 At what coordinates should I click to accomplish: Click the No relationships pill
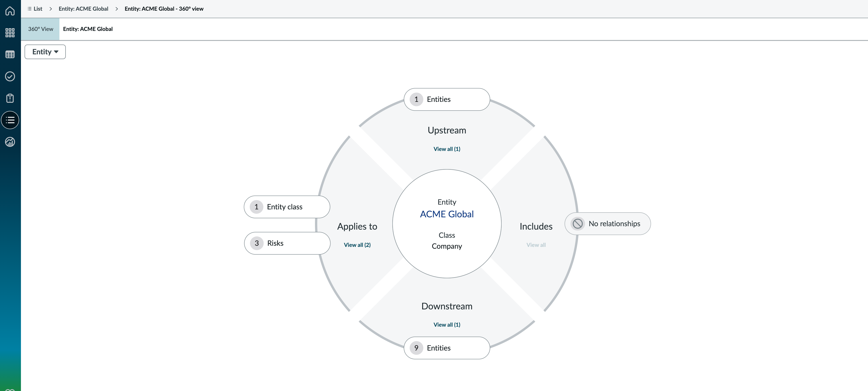[608, 224]
